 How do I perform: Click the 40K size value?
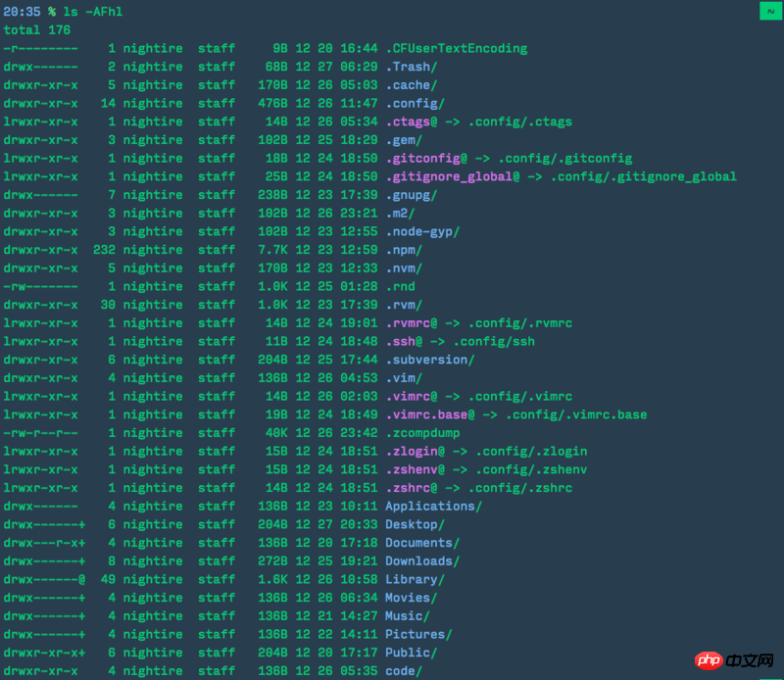276,433
